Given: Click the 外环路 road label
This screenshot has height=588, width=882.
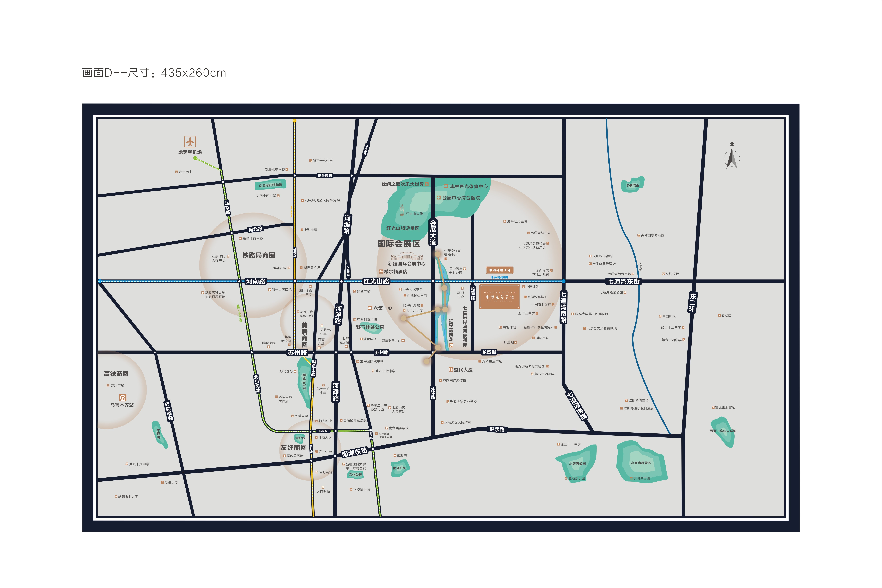Looking at the screenshot, I should (433, 393).
